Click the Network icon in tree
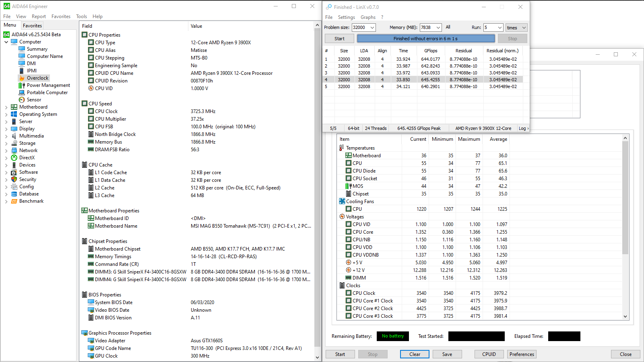 click(14, 150)
